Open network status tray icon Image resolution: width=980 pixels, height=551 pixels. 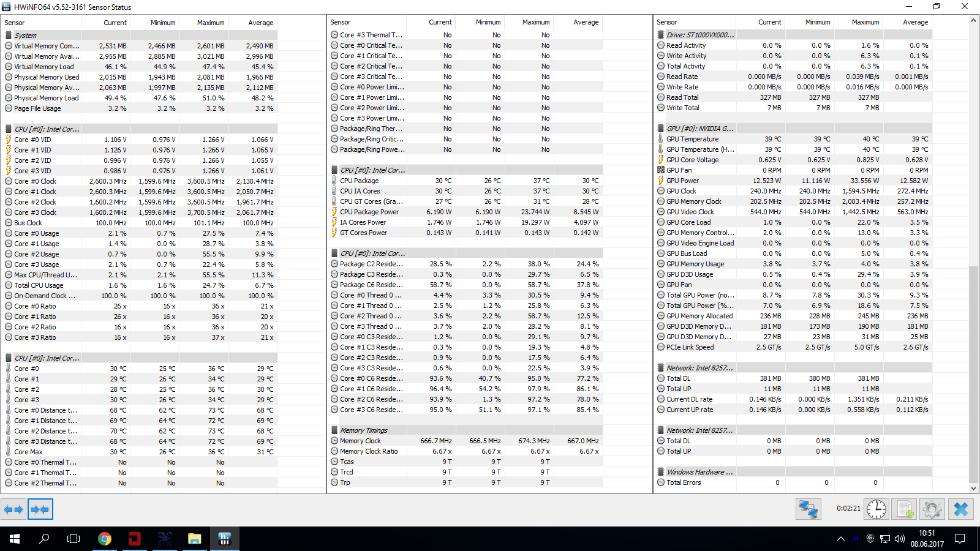click(x=885, y=539)
